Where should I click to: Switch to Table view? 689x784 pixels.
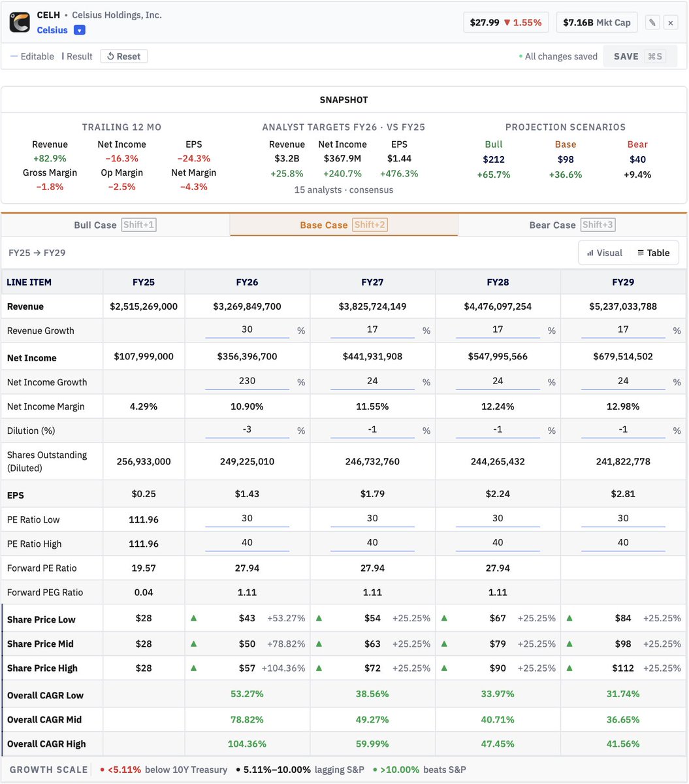click(x=654, y=253)
